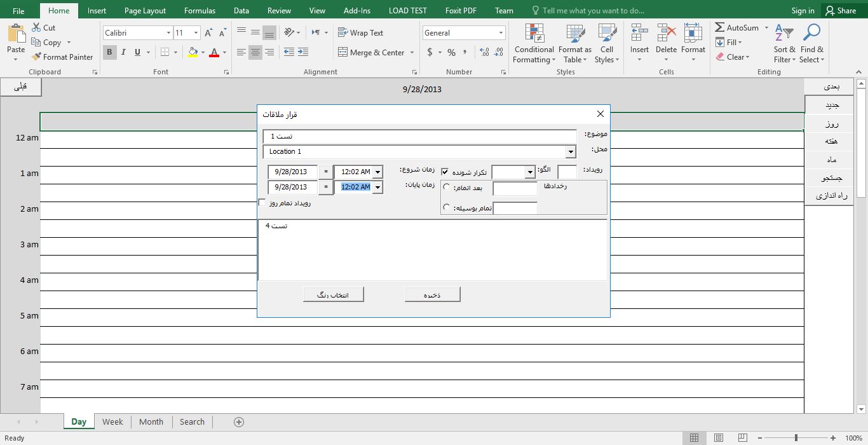The width and height of the screenshot is (868, 445).
Task: Open Sort & Filter options
Action: [784, 43]
